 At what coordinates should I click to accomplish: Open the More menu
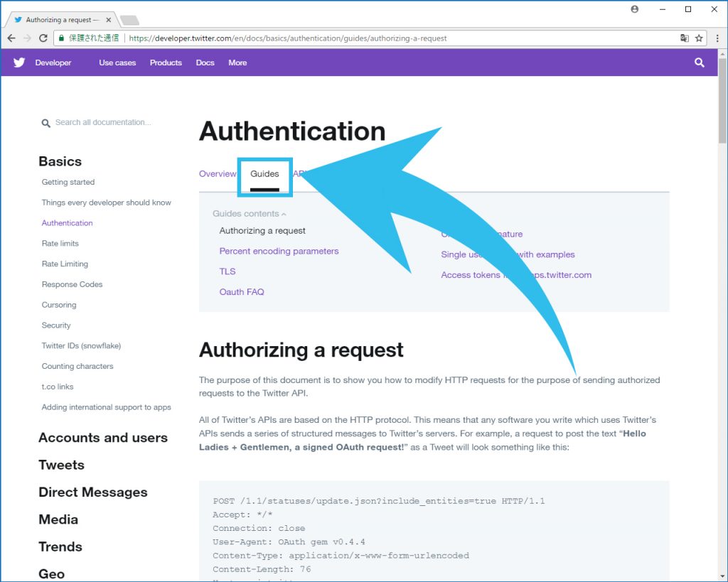pyautogui.click(x=237, y=63)
